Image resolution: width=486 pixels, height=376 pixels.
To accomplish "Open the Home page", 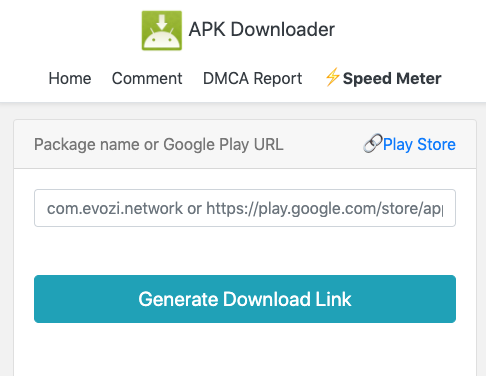I will click(70, 79).
